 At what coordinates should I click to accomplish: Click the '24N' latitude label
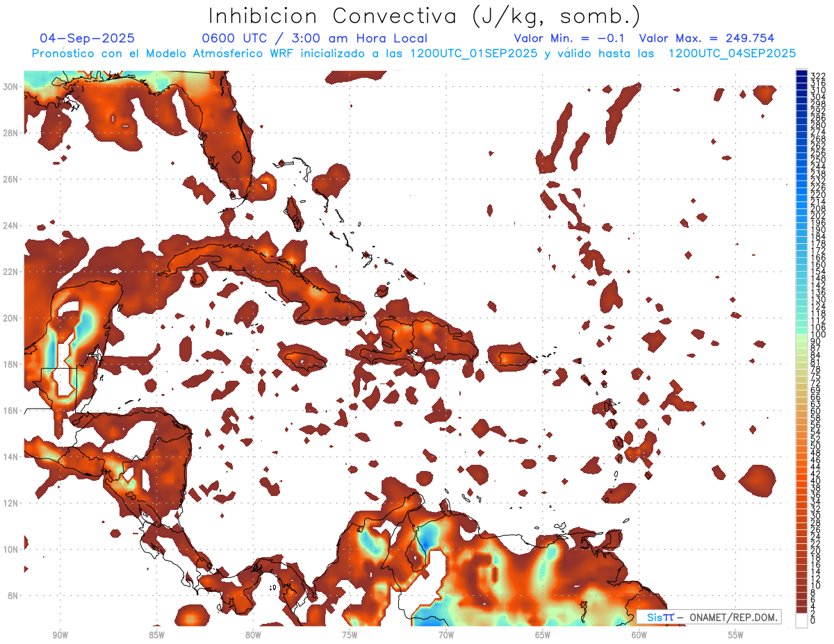(11, 225)
